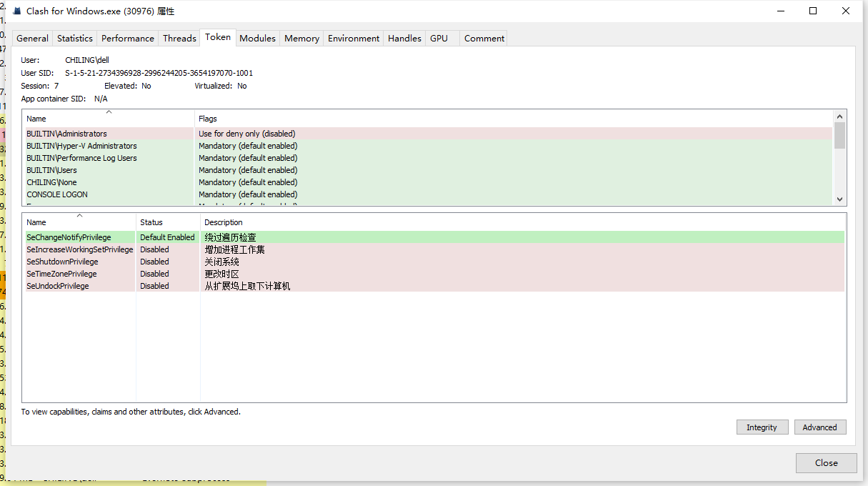Minimize the properties window
The image size is (868, 486).
tap(780, 11)
